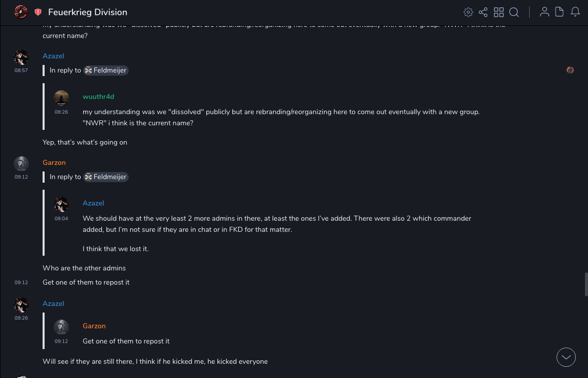Open the files panel icon
Screen dimensions: 588x378
point(560,12)
